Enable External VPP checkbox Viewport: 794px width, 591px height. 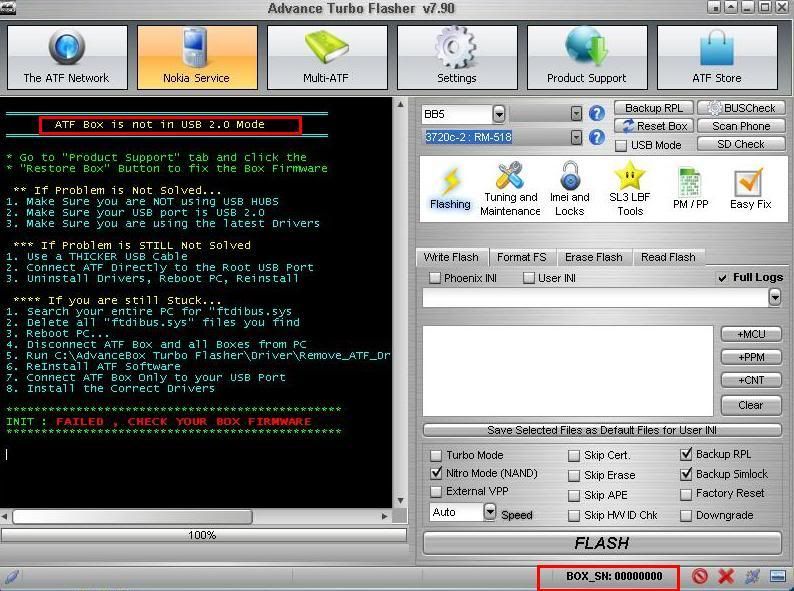tap(435, 492)
